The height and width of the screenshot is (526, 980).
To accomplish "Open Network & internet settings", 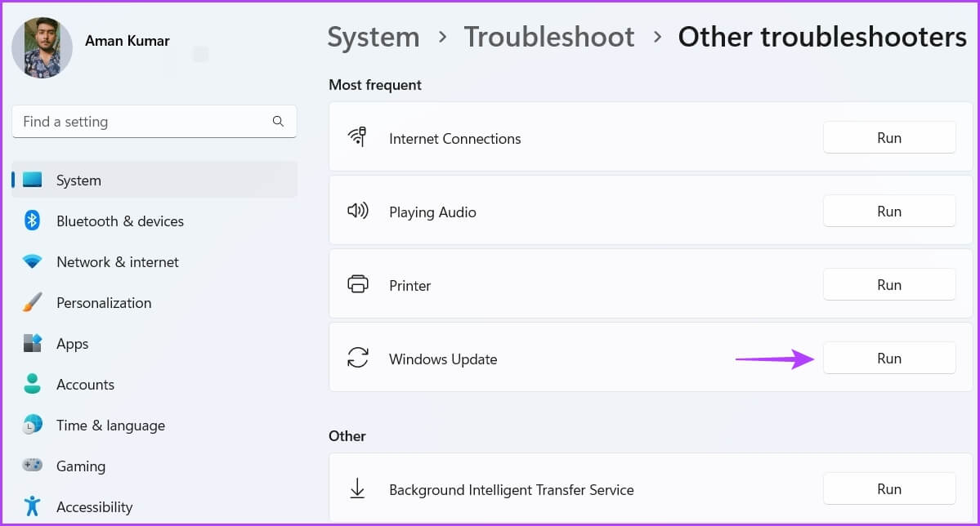I will (154, 261).
